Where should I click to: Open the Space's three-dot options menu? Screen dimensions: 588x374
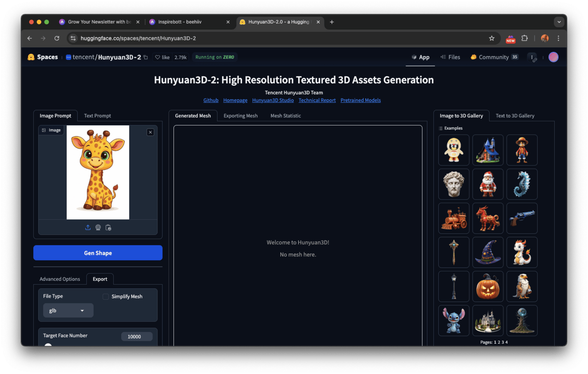pyautogui.click(x=532, y=57)
